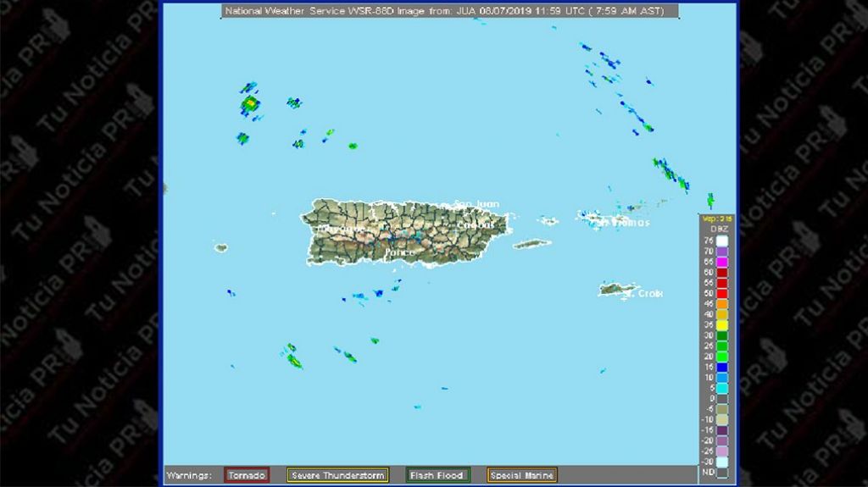868x487 pixels.
Task: Click the Tornado warning legend box
Action: click(x=247, y=475)
